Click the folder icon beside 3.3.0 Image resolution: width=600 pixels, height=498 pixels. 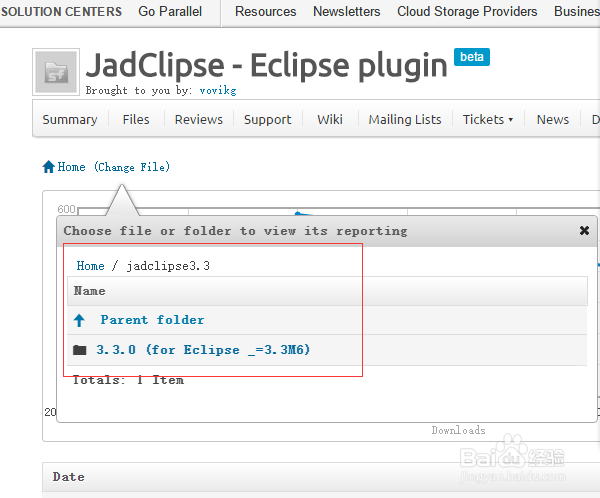coord(80,350)
